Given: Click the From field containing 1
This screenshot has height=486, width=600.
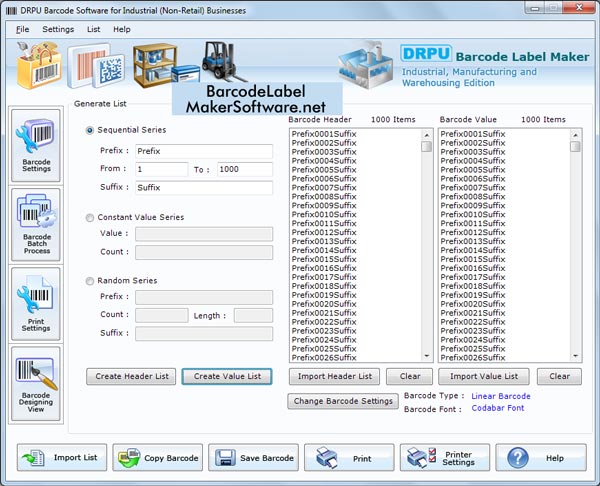Looking at the screenshot, I should click(161, 170).
